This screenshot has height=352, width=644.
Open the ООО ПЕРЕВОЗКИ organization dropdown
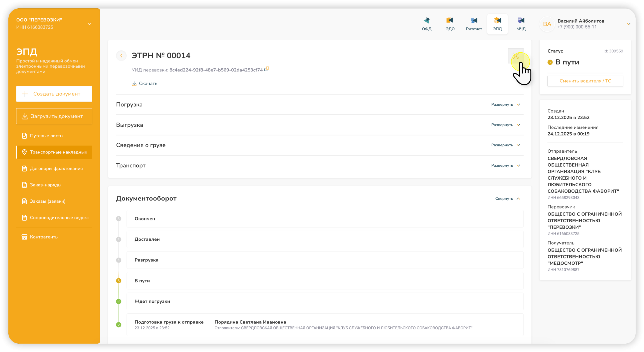point(89,24)
